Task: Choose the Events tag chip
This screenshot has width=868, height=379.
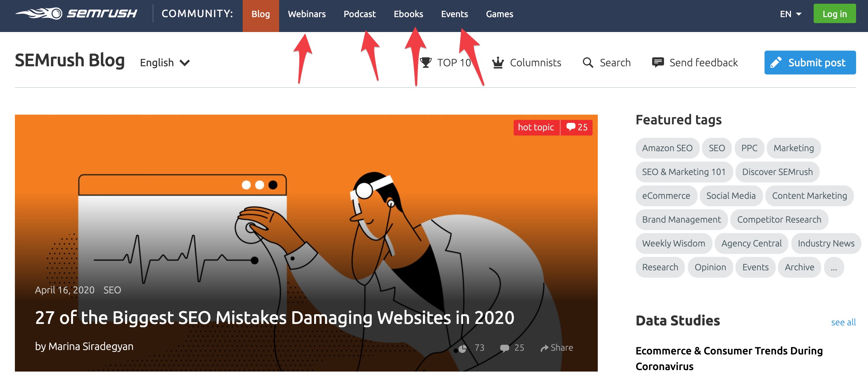Action: click(755, 267)
